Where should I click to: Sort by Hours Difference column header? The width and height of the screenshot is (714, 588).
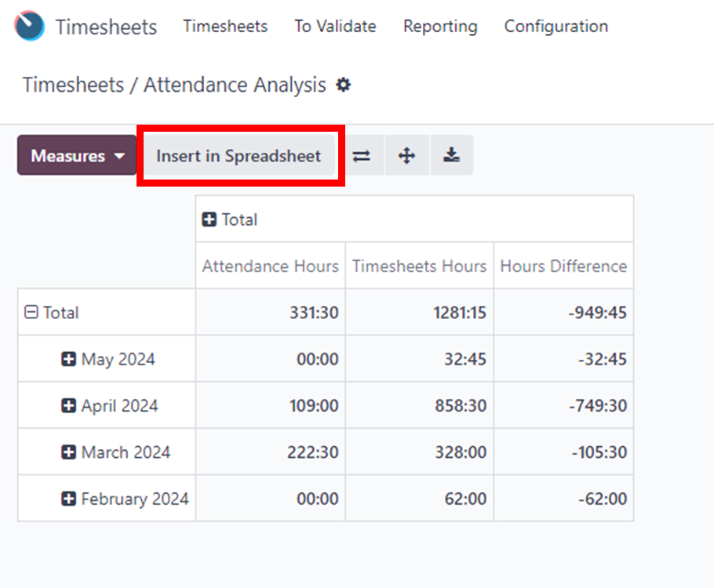pos(563,266)
